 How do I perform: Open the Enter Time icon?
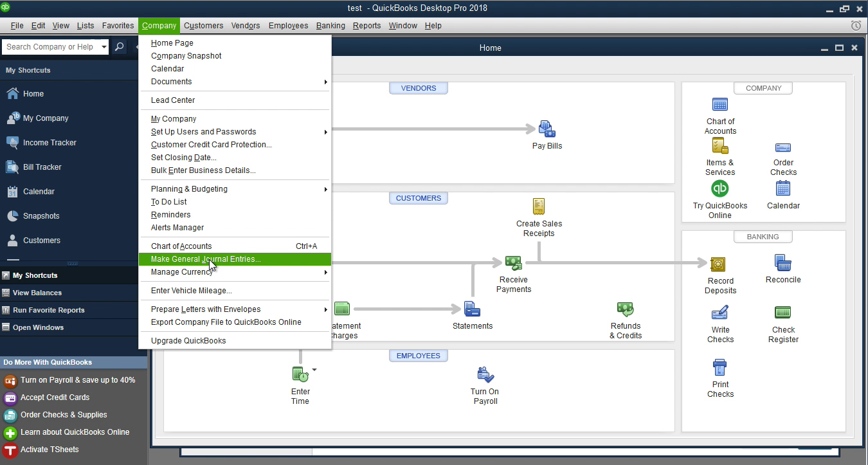point(300,374)
